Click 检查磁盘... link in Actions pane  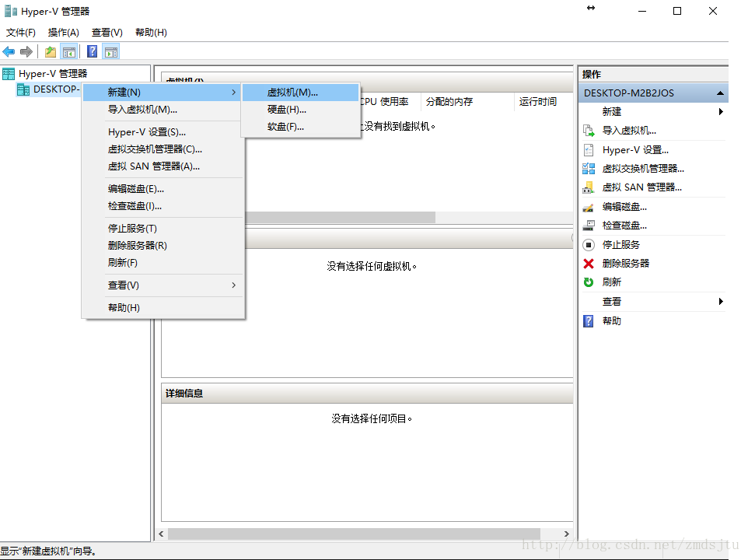pos(624,226)
